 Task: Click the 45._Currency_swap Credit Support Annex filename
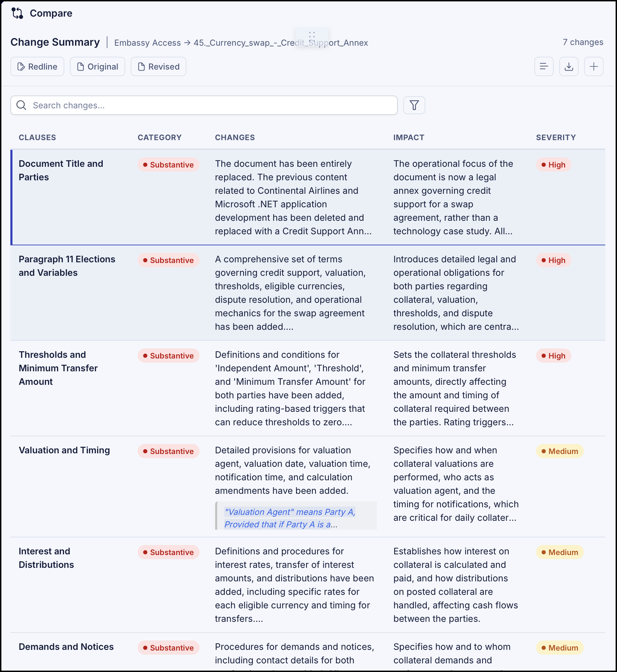[x=280, y=43]
